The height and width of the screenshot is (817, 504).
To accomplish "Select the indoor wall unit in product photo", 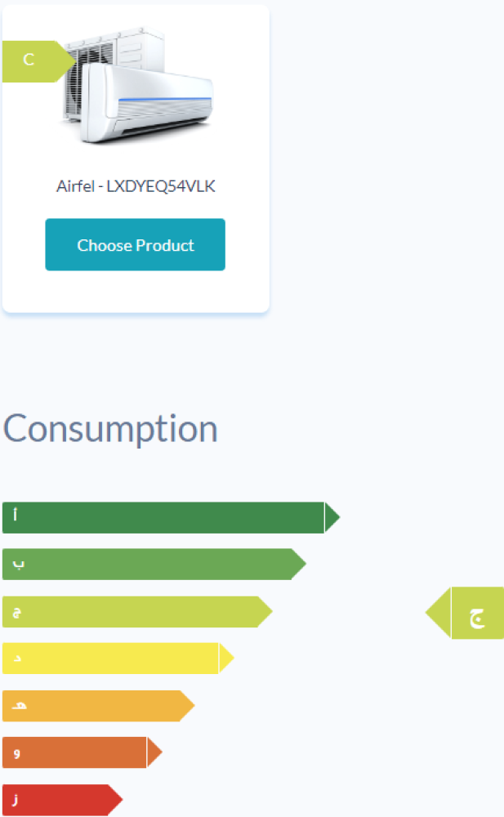I will tap(147, 103).
